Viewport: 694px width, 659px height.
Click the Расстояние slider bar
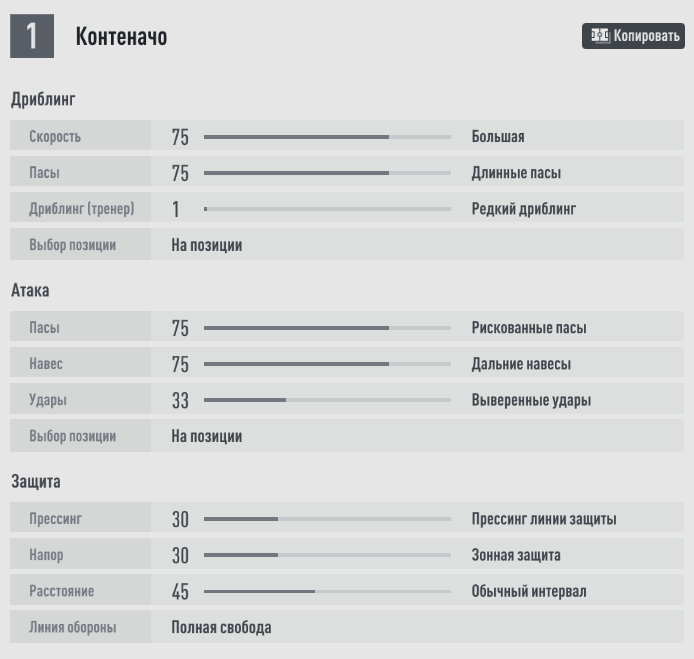pos(327,591)
